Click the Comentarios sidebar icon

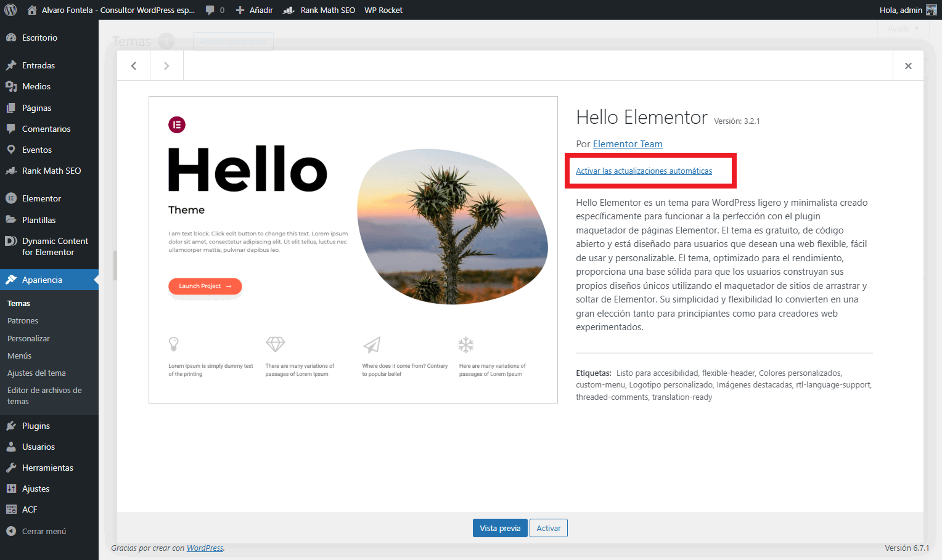(11, 129)
